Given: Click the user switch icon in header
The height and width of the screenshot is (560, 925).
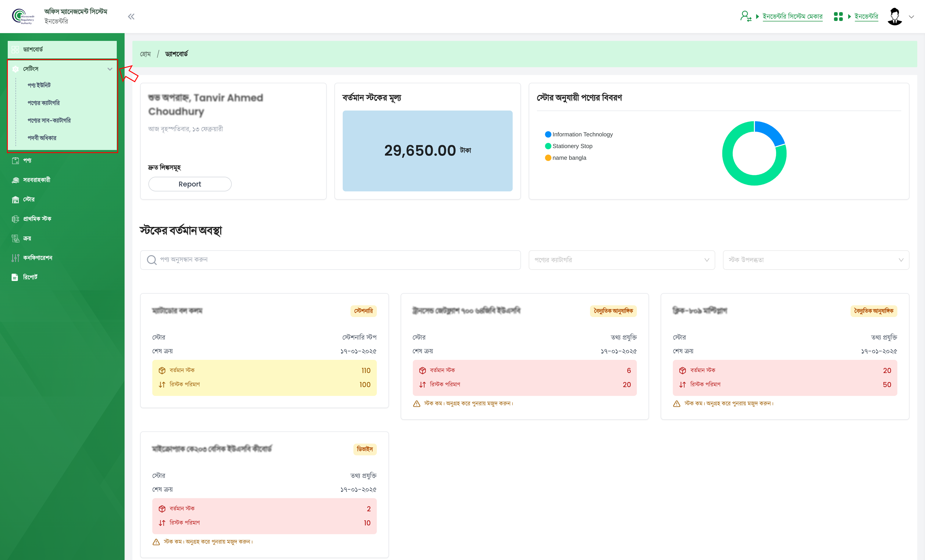Looking at the screenshot, I should click(x=746, y=16).
